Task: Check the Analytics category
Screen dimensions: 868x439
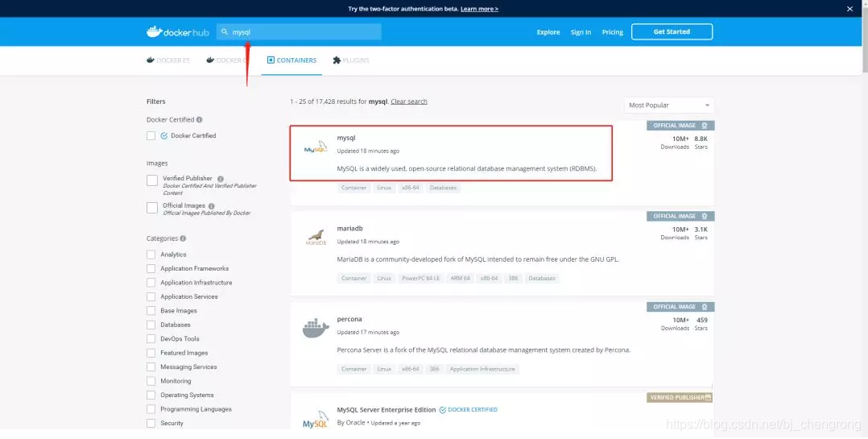Action: coord(151,255)
